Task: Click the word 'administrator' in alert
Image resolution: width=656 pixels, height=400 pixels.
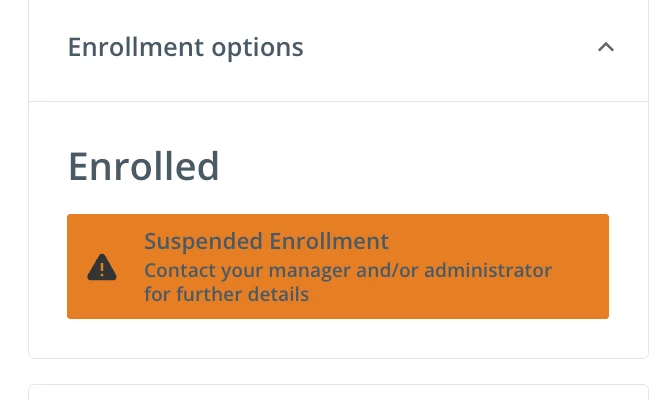Action: pos(488,270)
